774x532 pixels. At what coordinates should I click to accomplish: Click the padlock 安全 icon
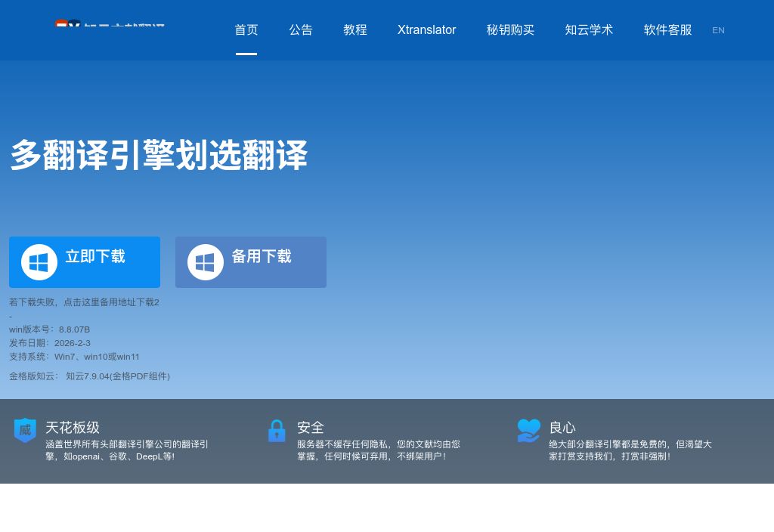[x=277, y=431]
